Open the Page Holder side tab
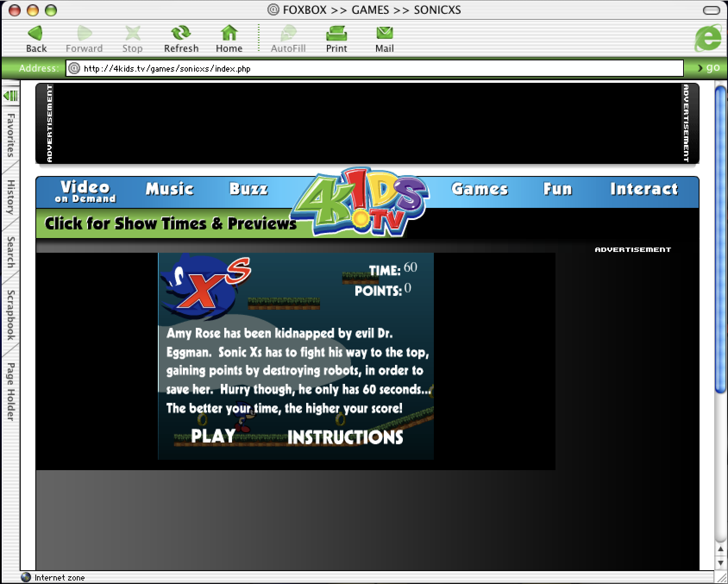 (x=10, y=391)
